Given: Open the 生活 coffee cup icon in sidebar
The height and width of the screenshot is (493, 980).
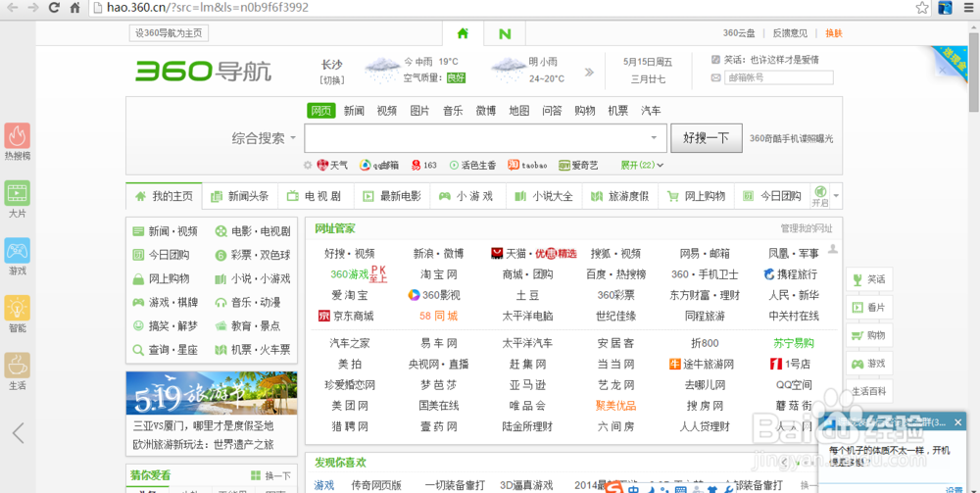Looking at the screenshot, I should click(x=18, y=366).
